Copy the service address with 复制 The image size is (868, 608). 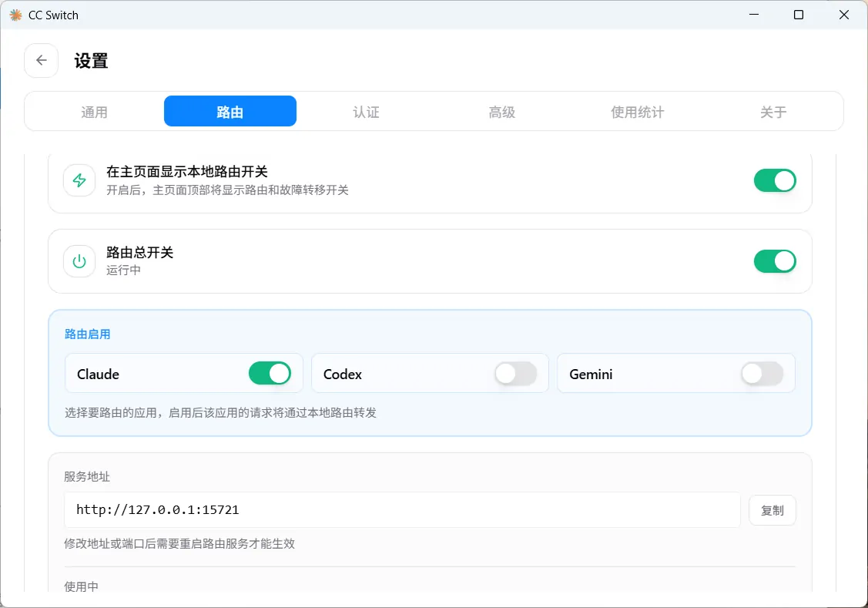click(772, 510)
